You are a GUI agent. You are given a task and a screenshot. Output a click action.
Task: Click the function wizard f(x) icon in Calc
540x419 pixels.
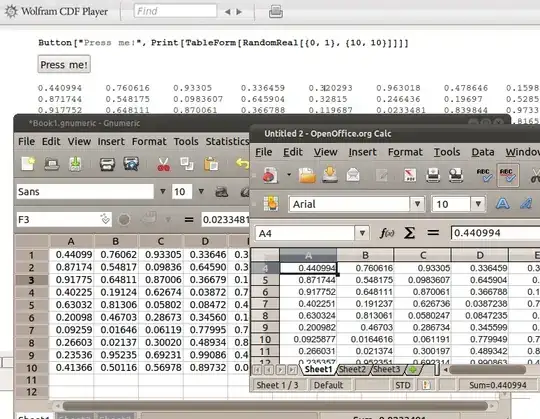coord(387,233)
